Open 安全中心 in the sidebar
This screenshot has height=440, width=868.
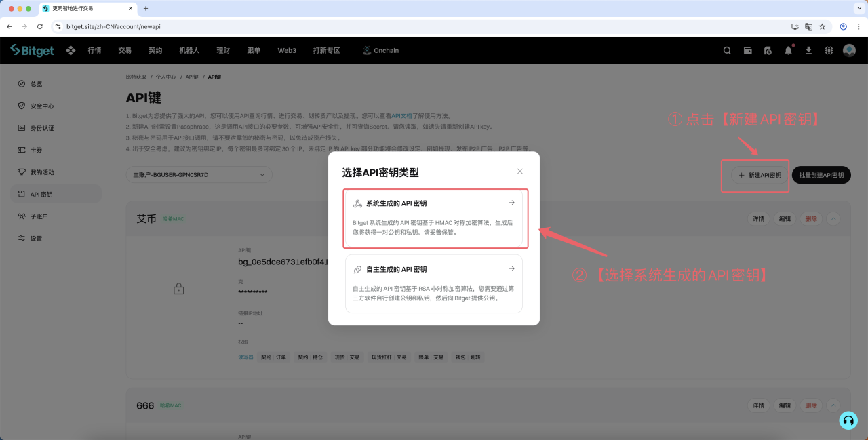click(x=56, y=106)
